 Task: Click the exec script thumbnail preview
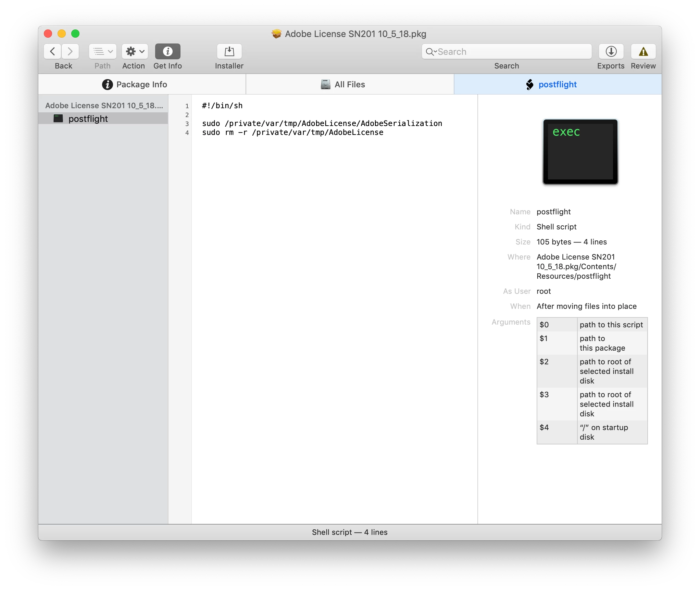tap(580, 152)
